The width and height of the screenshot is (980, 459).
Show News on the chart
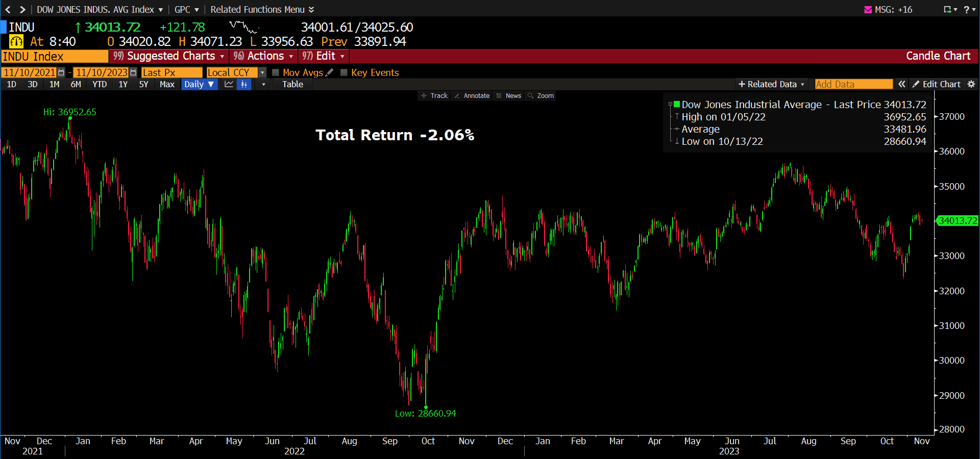click(x=508, y=95)
